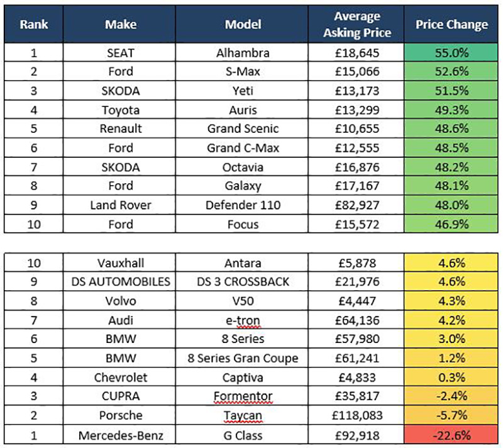Click the Taycan model cell
The height and width of the screenshot is (448, 503).
243,415
